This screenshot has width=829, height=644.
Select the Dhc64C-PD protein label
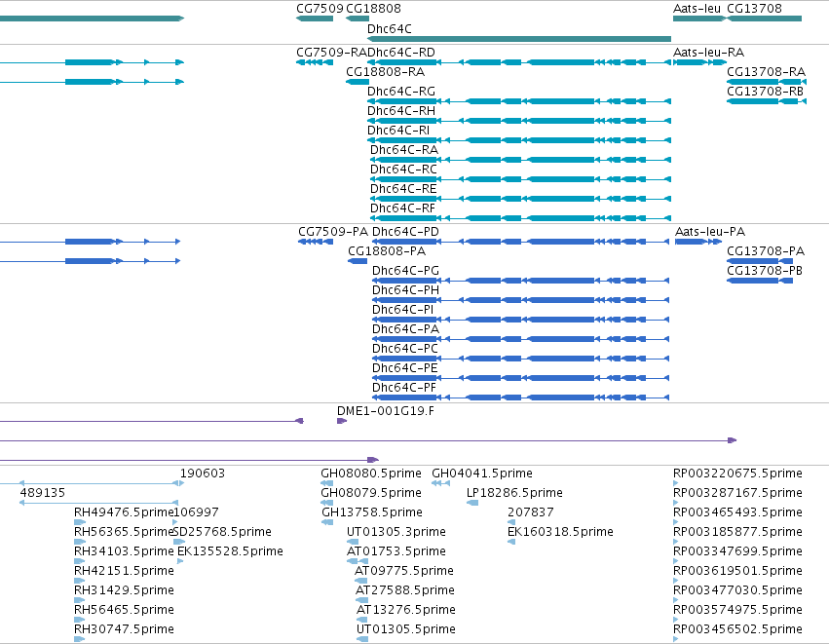pyautogui.click(x=405, y=232)
